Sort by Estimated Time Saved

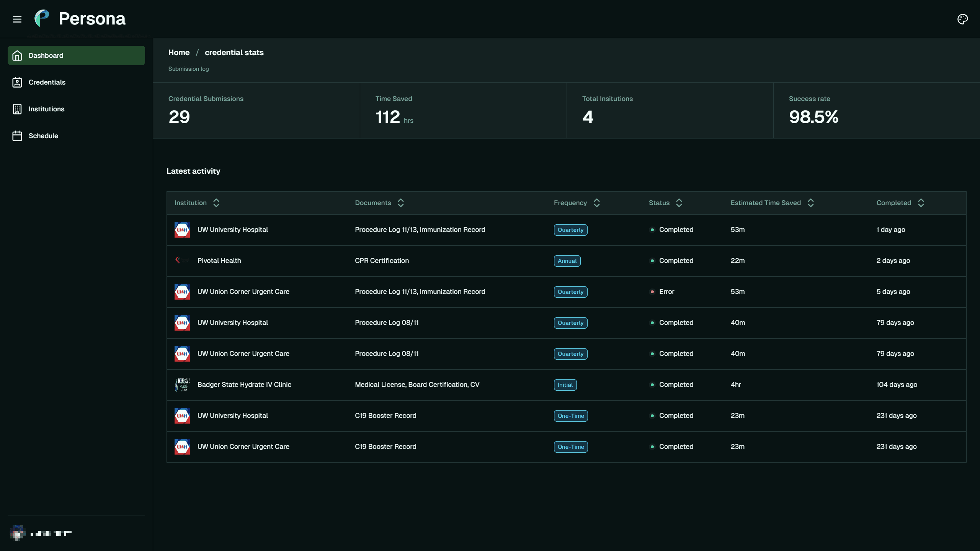[811, 202]
